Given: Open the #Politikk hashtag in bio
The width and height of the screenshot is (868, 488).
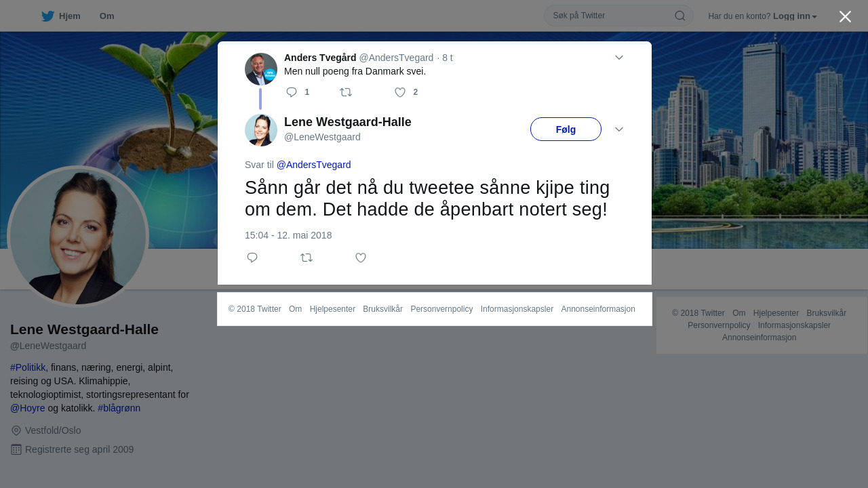Looking at the screenshot, I should coord(28,367).
